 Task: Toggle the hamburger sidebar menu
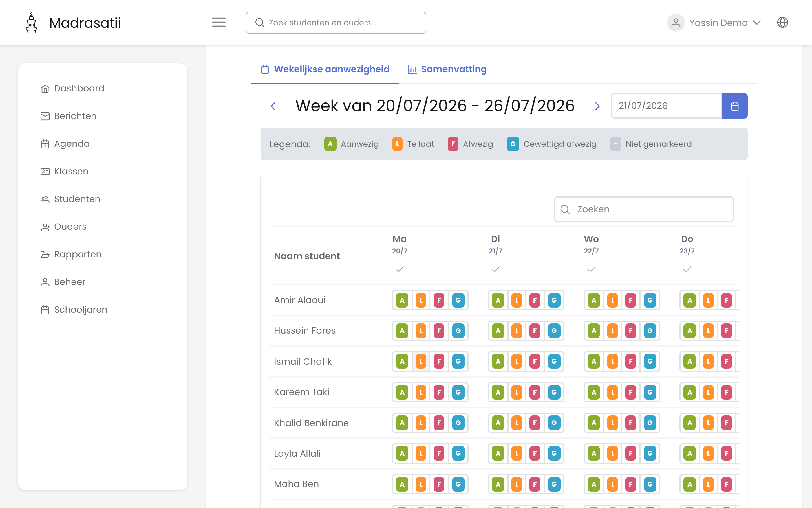tap(219, 23)
